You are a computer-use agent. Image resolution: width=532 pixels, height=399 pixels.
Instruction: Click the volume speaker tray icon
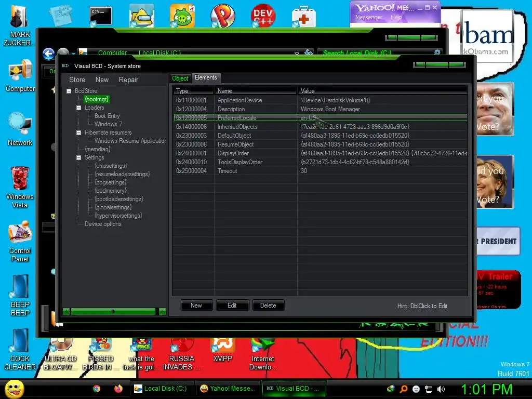441,389
